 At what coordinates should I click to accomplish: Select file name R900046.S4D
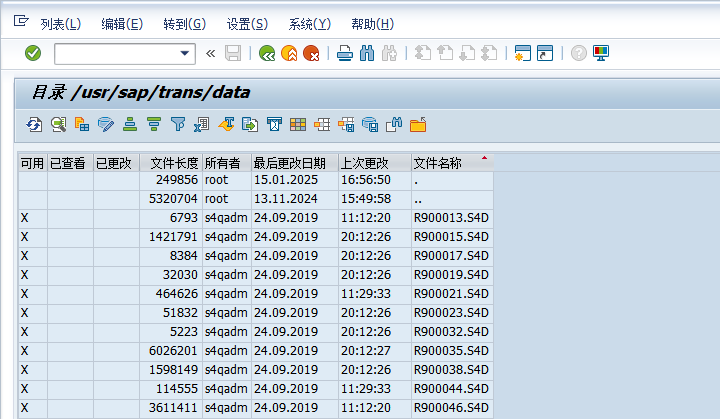pos(451,408)
